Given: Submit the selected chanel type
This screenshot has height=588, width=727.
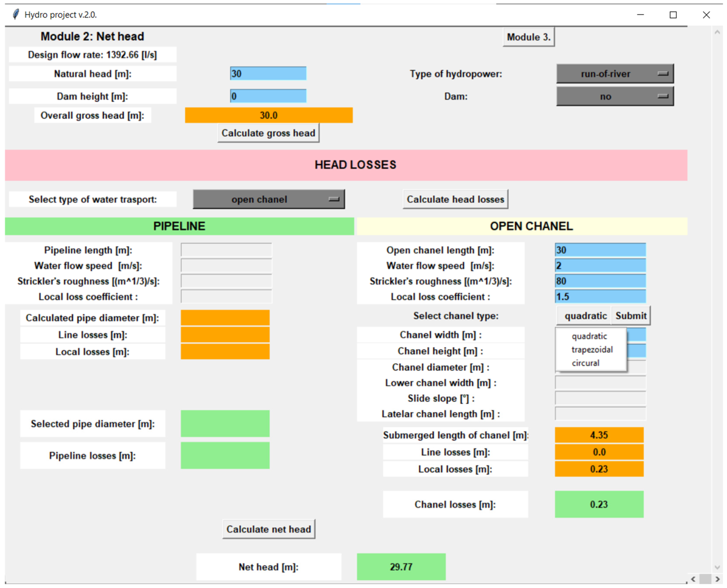Looking at the screenshot, I should (630, 316).
